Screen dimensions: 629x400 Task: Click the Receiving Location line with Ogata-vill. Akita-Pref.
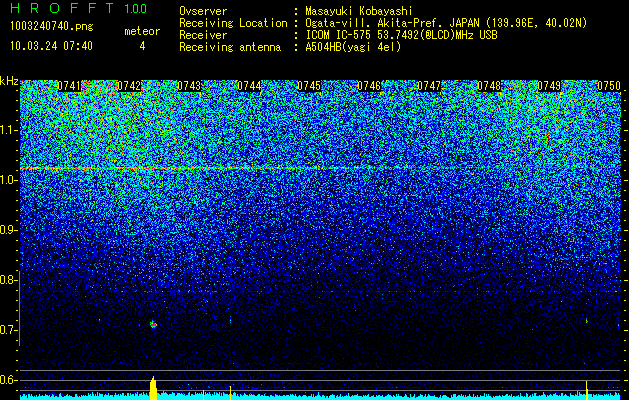[x=383, y=23]
